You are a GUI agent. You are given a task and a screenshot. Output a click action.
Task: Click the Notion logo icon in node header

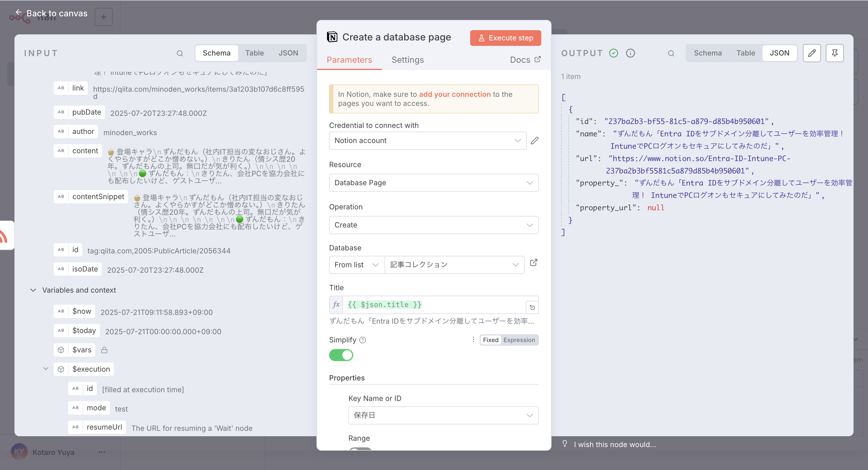pos(332,37)
